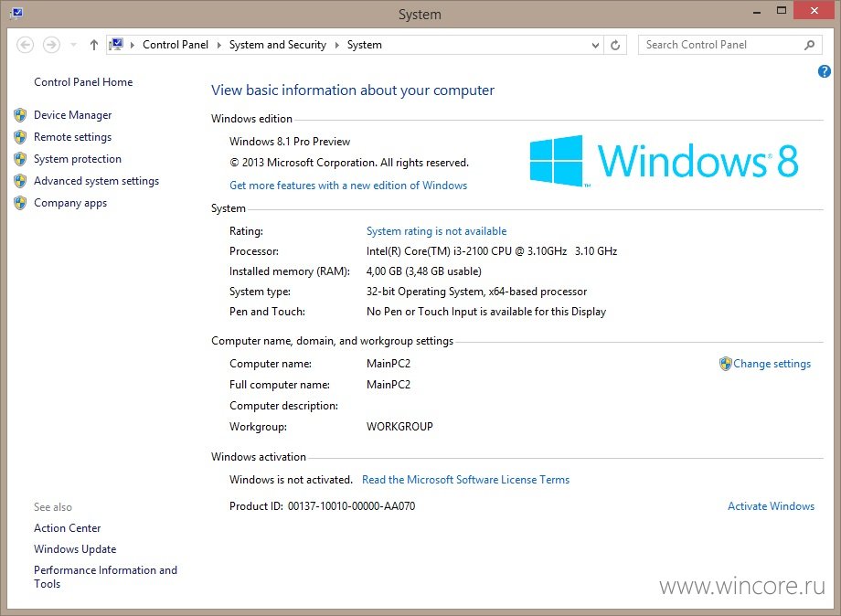841x616 pixels.
Task: Click Windows 8.1 Pro Preview text
Action: (290, 142)
